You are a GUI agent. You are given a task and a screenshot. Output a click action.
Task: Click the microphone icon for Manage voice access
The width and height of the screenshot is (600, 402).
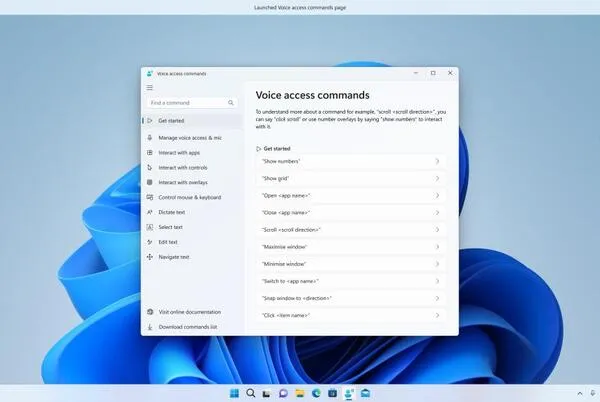coord(150,137)
